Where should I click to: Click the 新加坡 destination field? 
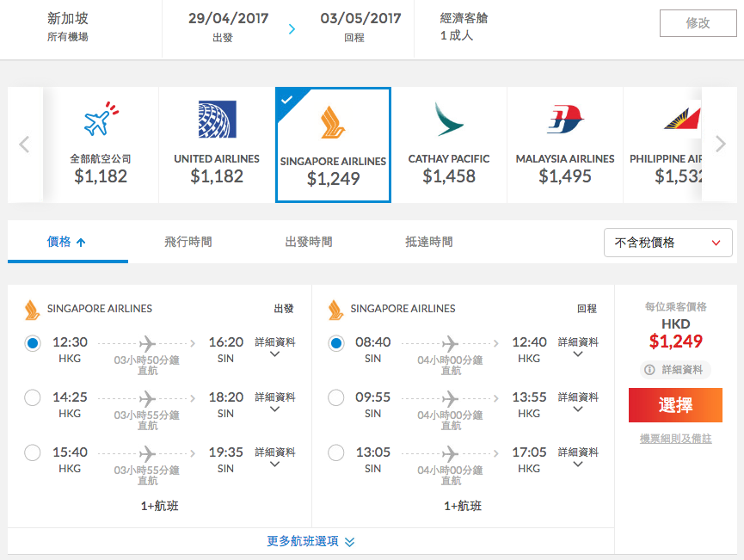click(x=68, y=27)
